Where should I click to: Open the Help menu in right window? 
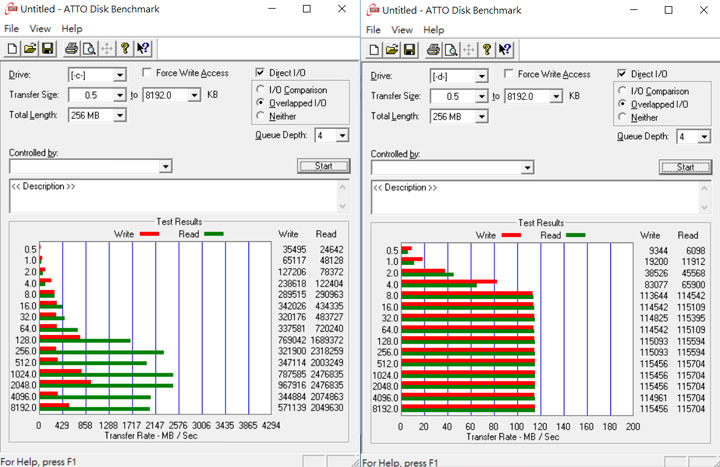(433, 29)
